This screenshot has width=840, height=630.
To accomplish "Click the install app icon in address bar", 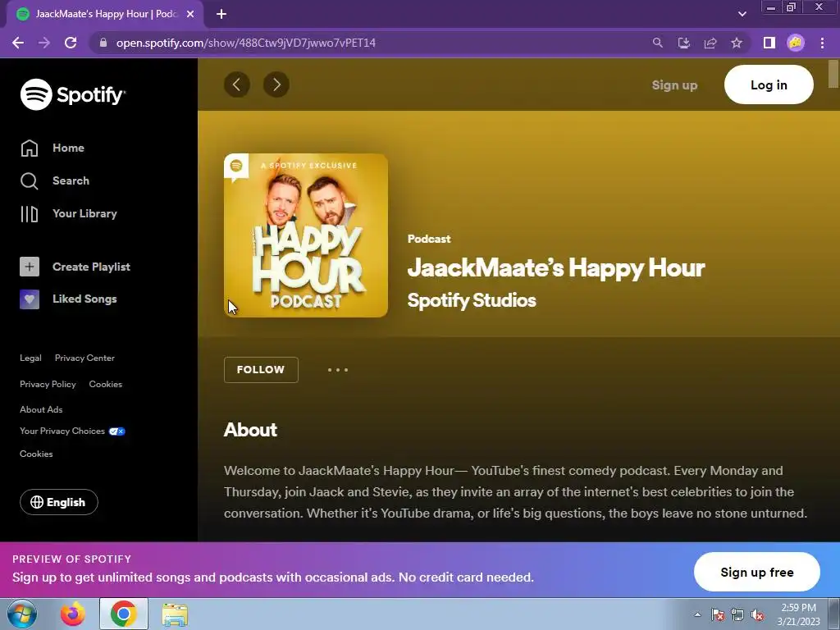I will (x=684, y=43).
